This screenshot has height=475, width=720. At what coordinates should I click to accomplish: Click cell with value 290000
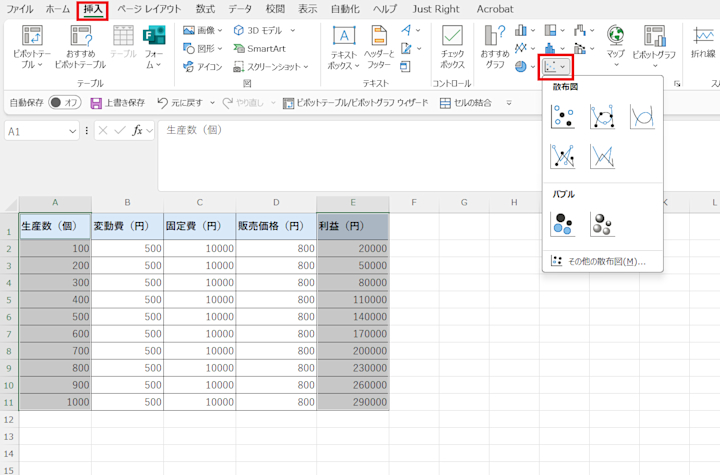[x=353, y=402]
